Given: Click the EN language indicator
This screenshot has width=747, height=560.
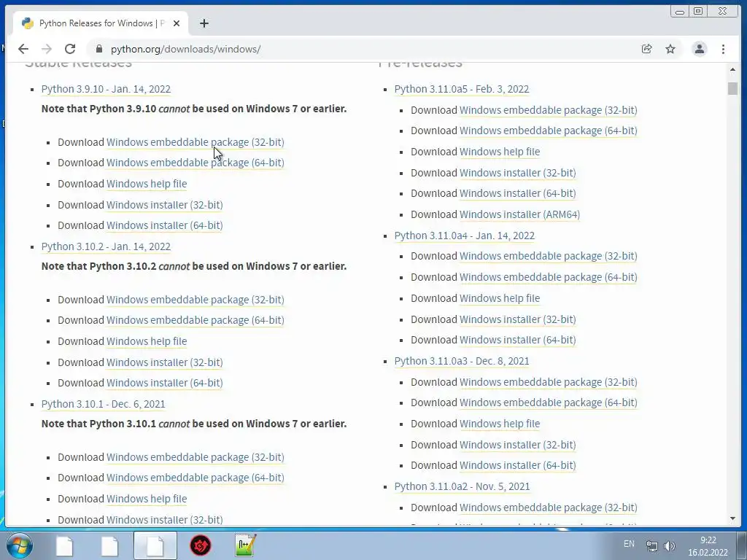Looking at the screenshot, I should pos(629,544).
